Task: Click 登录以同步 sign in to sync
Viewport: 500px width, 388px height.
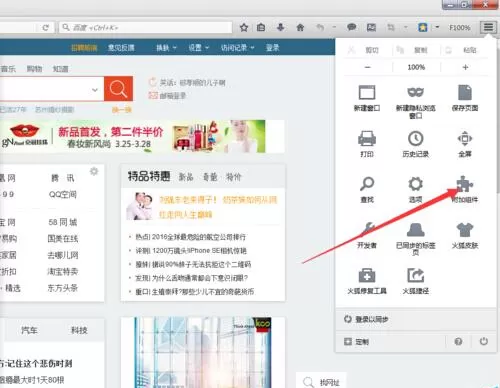Action: pos(367,319)
